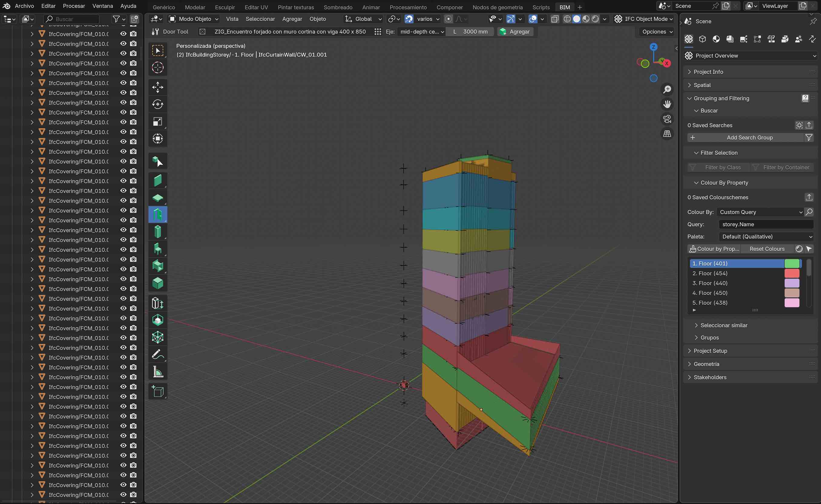This screenshot has height=504, width=821.
Task: Click the Query storey.Name field
Action: (x=766, y=224)
